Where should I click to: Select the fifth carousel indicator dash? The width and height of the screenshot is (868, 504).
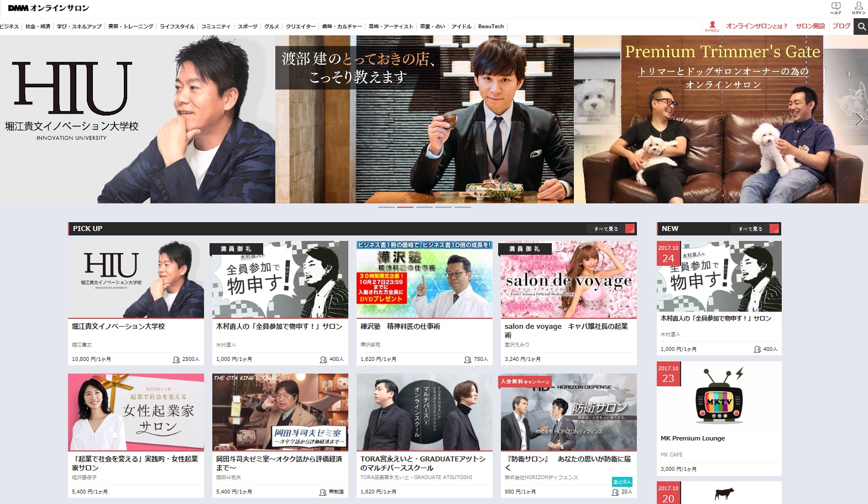point(463,207)
